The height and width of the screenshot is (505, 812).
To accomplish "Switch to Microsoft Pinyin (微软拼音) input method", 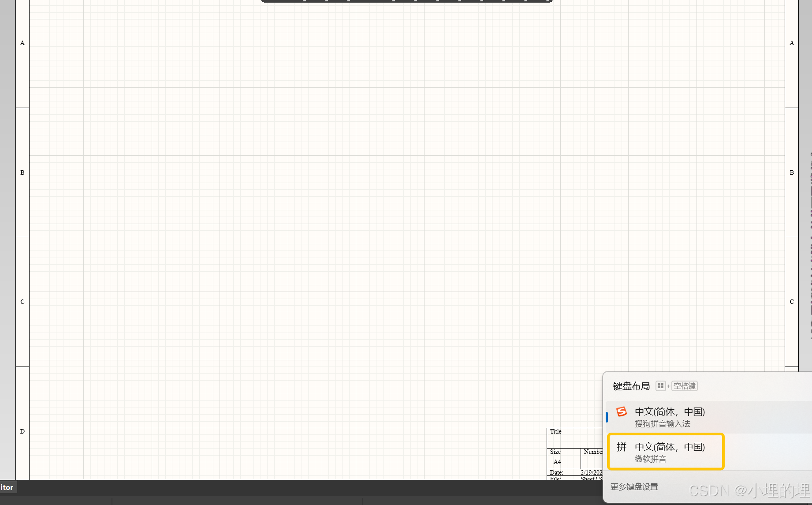I will tap(666, 452).
